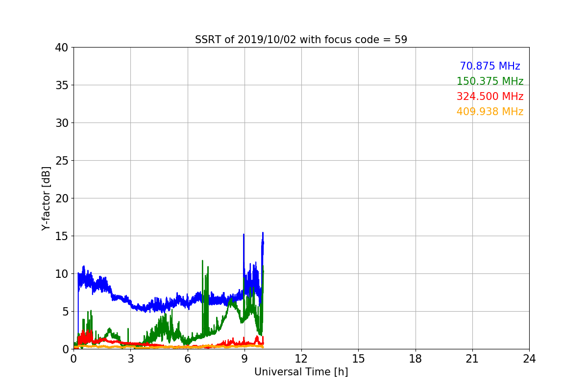Click the y-axis tick label 40
Viewport: 588px width, 392px height.
[61, 48]
